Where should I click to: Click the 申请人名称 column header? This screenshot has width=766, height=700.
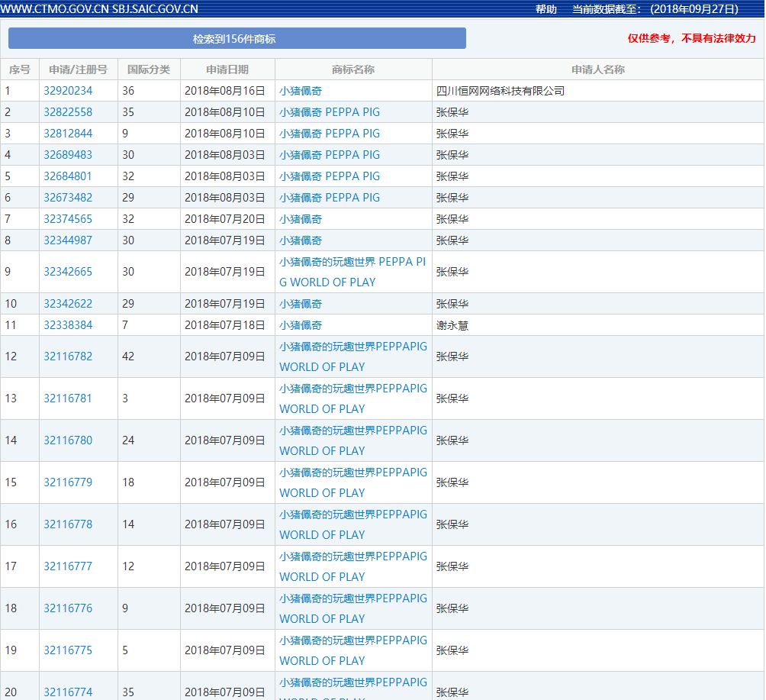tap(598, 69)
